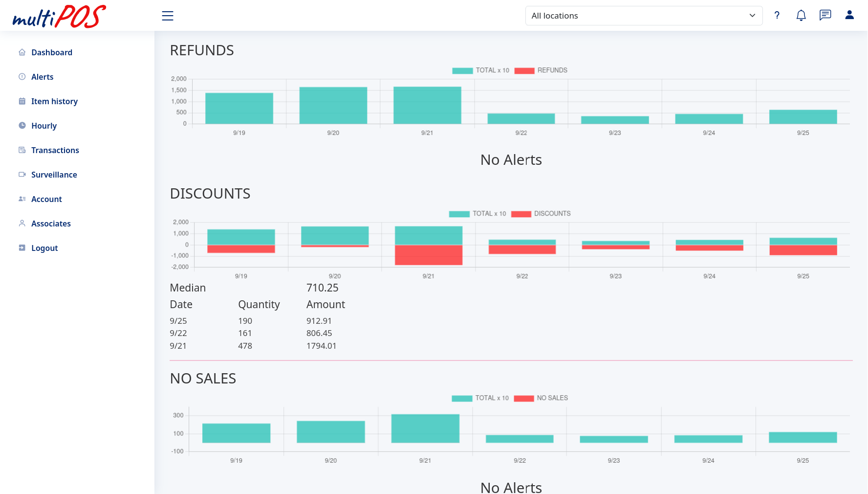Open Item history from the sidebar
This screenshot has height=494, width=868.
(54, 101)
